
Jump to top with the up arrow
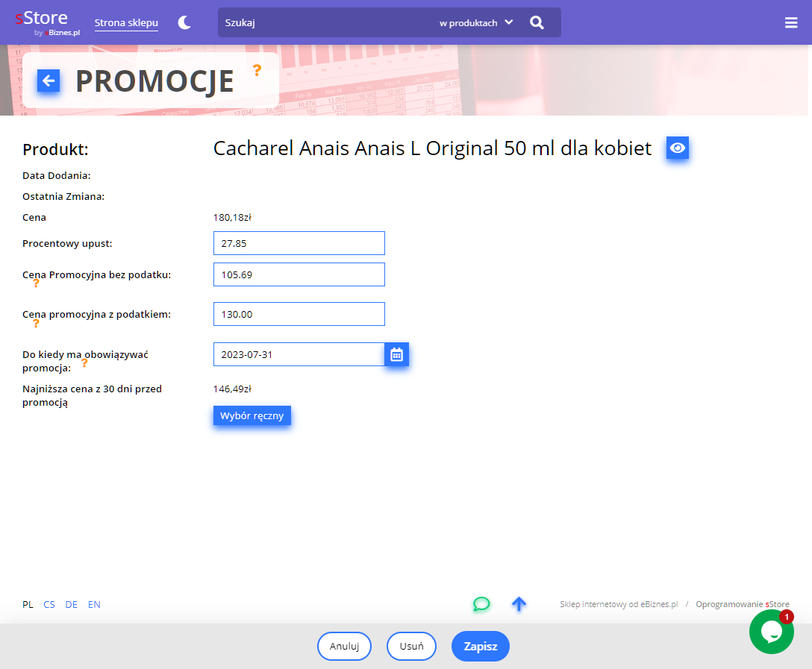coord(519,604)
